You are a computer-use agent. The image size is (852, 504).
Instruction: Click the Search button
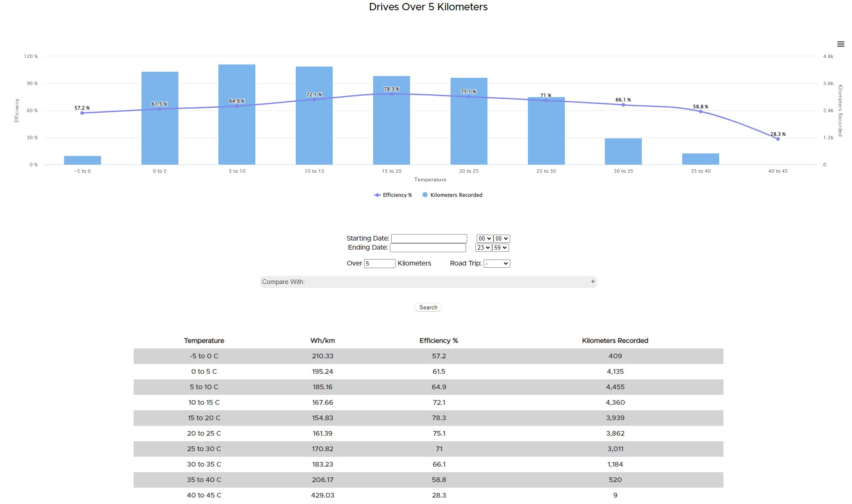coord(428,307)
